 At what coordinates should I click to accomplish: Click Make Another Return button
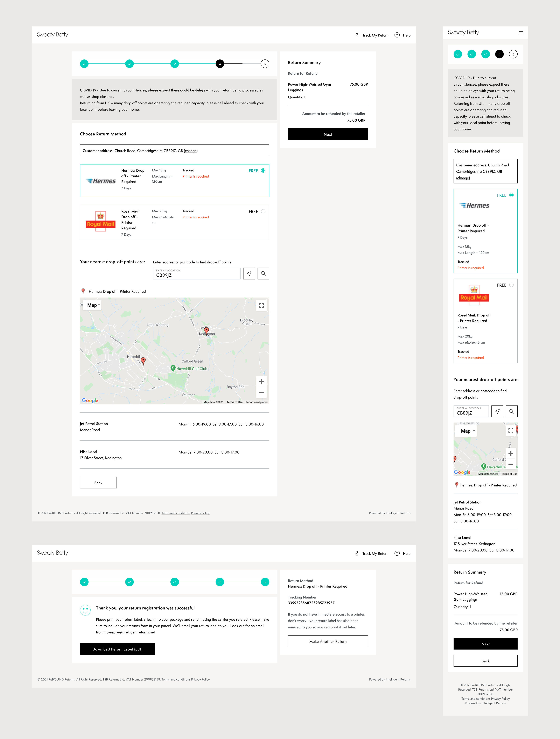pos(328,641)
